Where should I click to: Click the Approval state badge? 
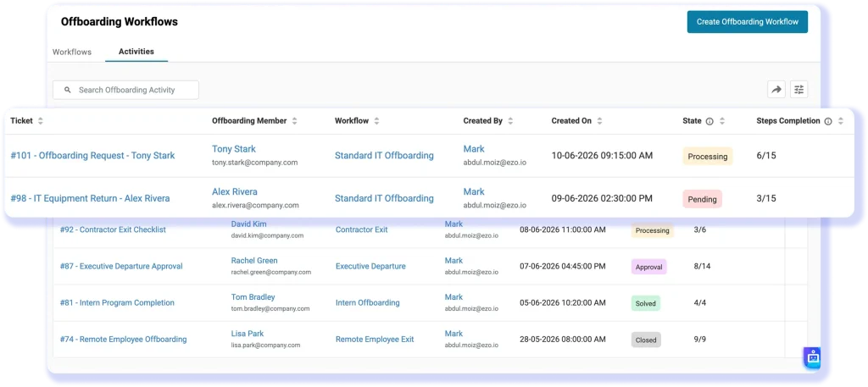[648, 267]
